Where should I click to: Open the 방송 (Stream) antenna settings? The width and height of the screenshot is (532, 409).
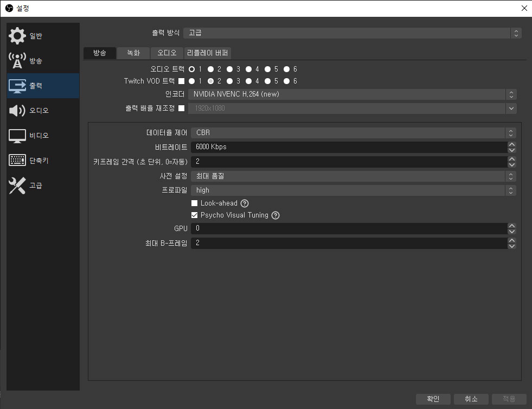click(x=43, y=61)
